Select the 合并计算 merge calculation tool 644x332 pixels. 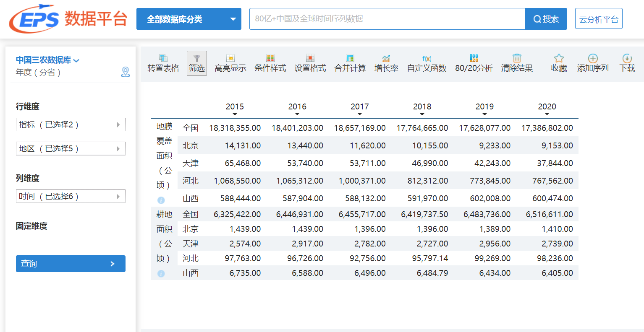coord(350,59)
